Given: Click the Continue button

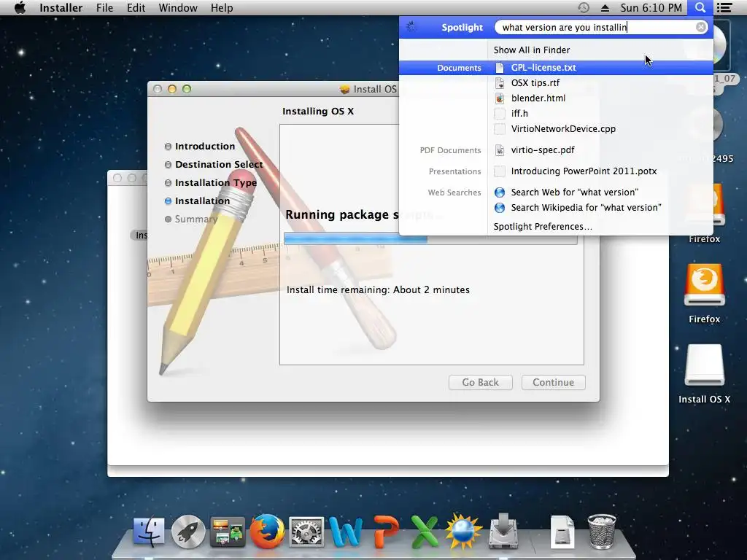Looking at the screenshot, I should [x=553, y=382].
